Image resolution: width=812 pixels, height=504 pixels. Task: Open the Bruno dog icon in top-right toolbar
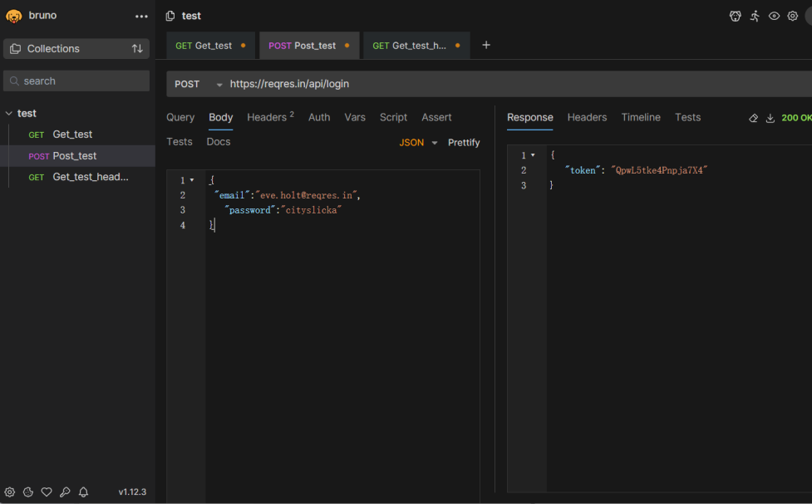pos(735,16)
